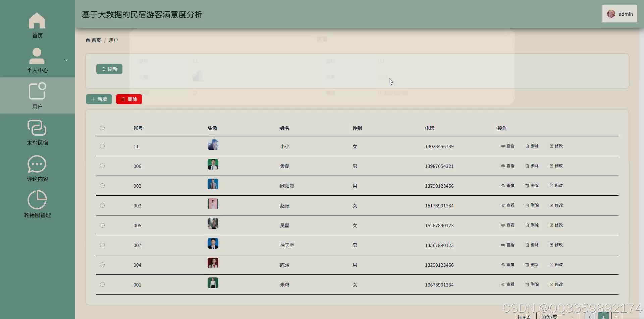644x319 pixels.
Task: Open the 评论内容 chat bubble icon
Action: (x=37, y=164)
